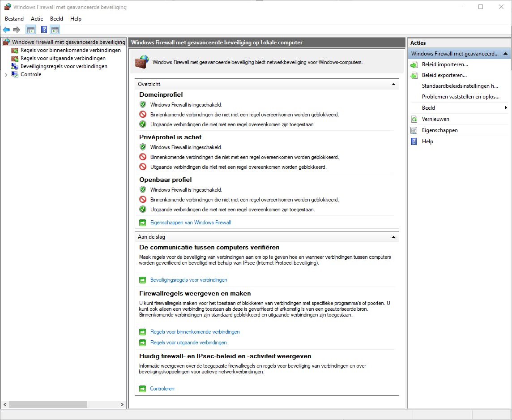This screenshot has height=420, width=512.
Task: Click the outbound rules icon in the tree
Action: pos(15,59)
